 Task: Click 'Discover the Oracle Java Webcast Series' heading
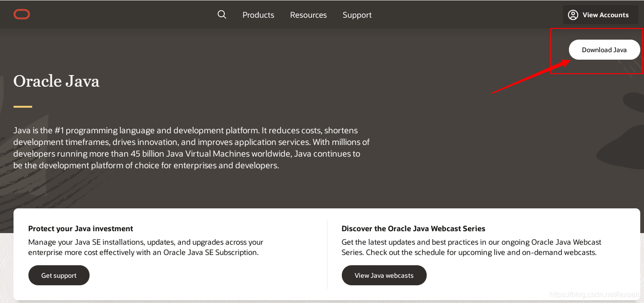(414, 228)
